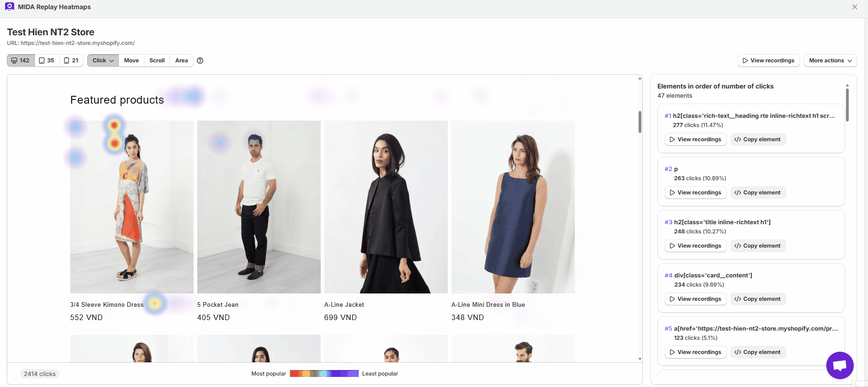Click the top View recordings button

768,61
